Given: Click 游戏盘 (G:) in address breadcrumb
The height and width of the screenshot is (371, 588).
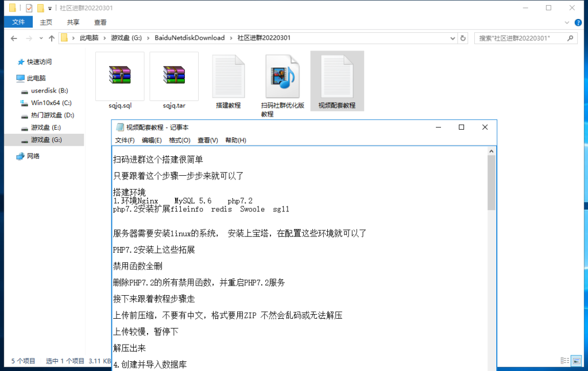Looking at the screenshot, I should tap(126, 38).
